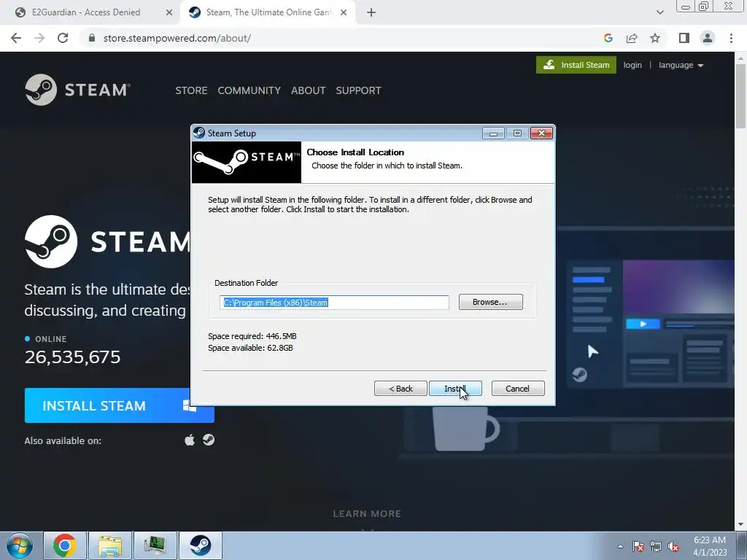Open the Chrome profile icon
This screenshot has width=747, height=560.
[x=707, y=38]
